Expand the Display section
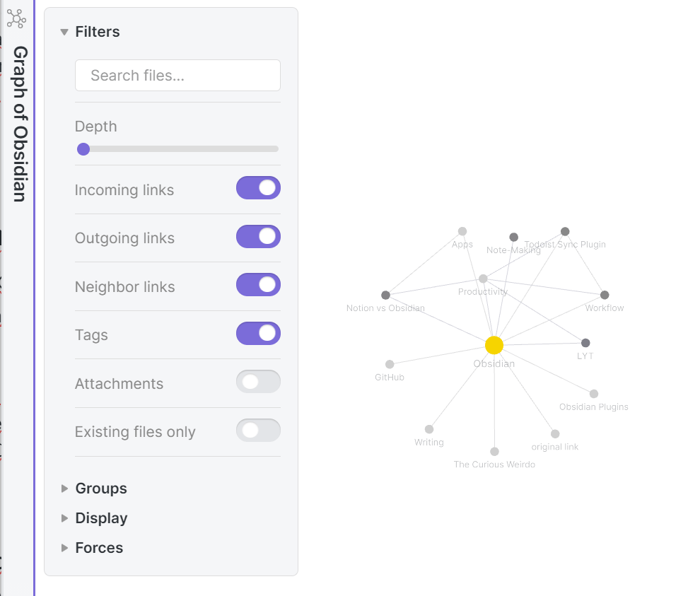The image size is (700, 596). click(101, 518)
